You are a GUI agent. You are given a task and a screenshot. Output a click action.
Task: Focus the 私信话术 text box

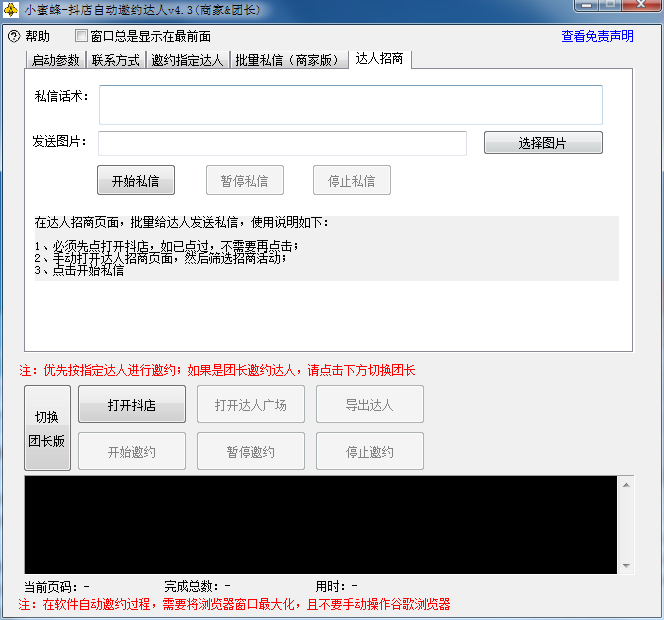click(351, 105)
